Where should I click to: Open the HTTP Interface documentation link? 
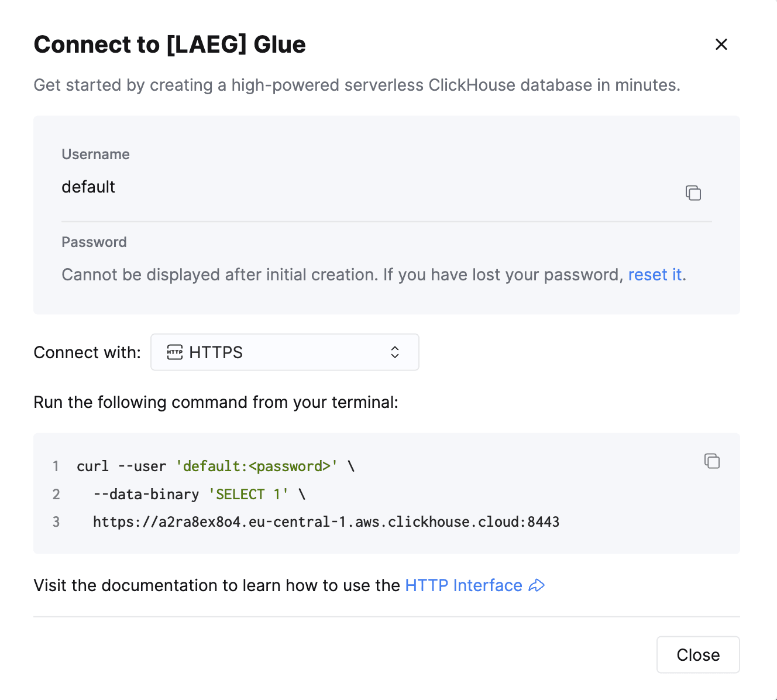coord(463,585)
